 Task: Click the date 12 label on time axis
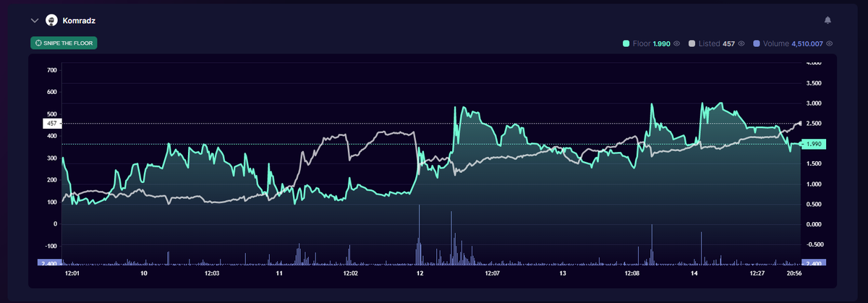pyautogui.click(x=420, y=274)
